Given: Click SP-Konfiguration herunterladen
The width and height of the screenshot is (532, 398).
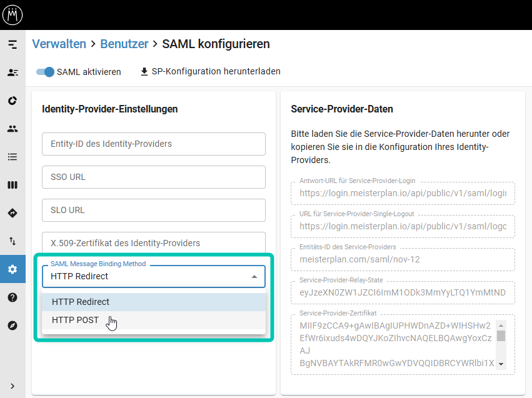Looking at the screenshot, I should (216, 71).
